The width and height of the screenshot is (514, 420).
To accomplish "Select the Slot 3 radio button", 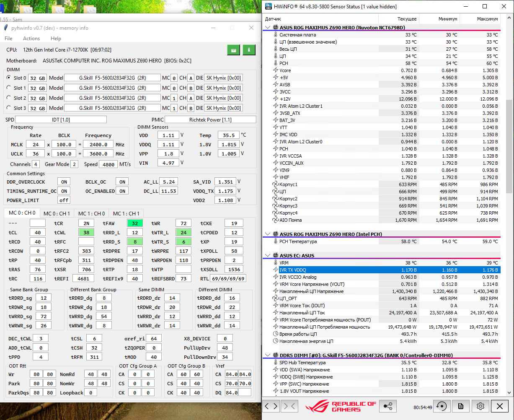I will [9, 108].
